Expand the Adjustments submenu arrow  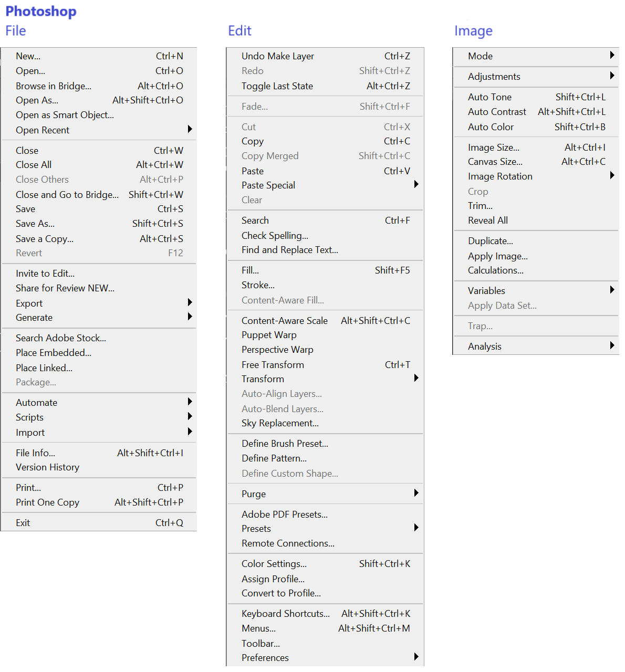click(x=612, y=76)
